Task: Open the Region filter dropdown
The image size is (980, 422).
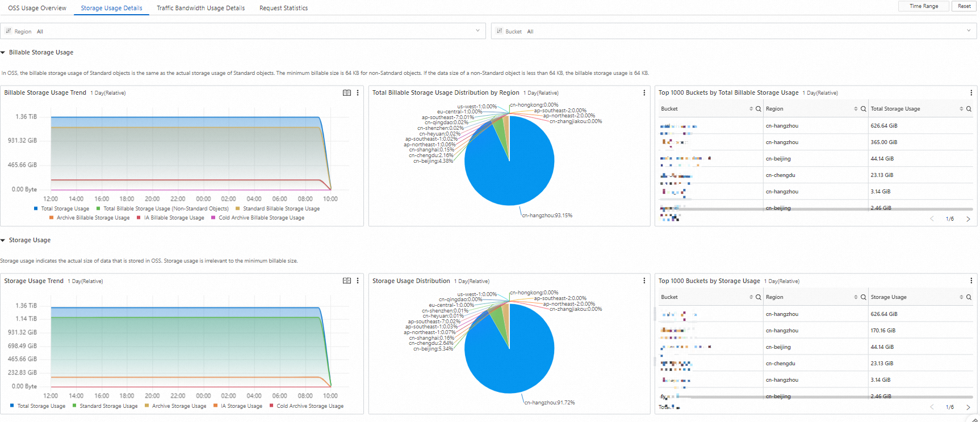Action: click(243, 31)
